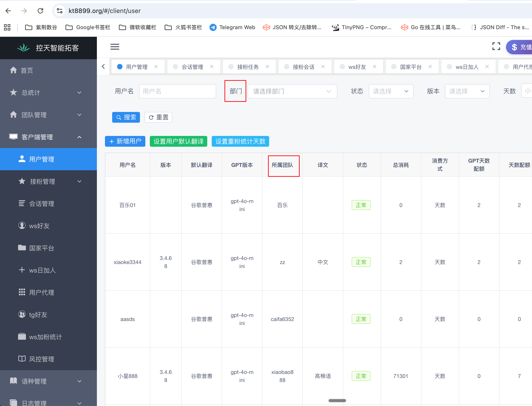This screenshot has width=532, height=406.
Task: Open 用户代理 sidebar item
Action: tap(41, 292)
